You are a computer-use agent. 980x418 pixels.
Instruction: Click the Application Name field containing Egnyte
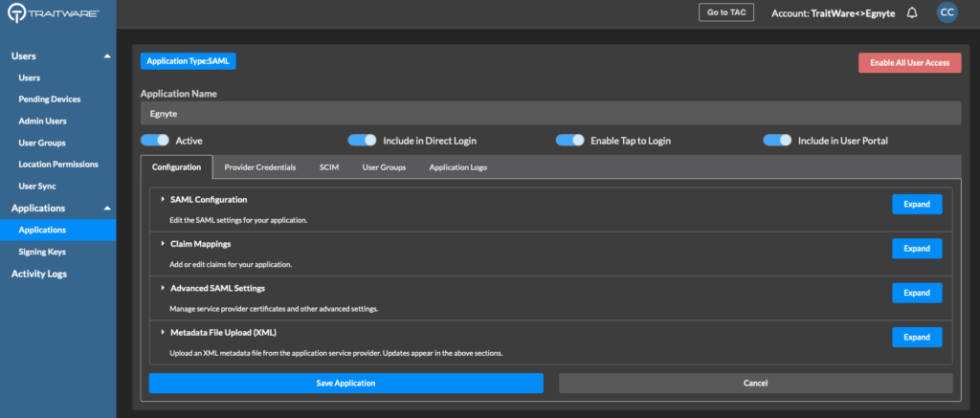(x=550, y=113)
